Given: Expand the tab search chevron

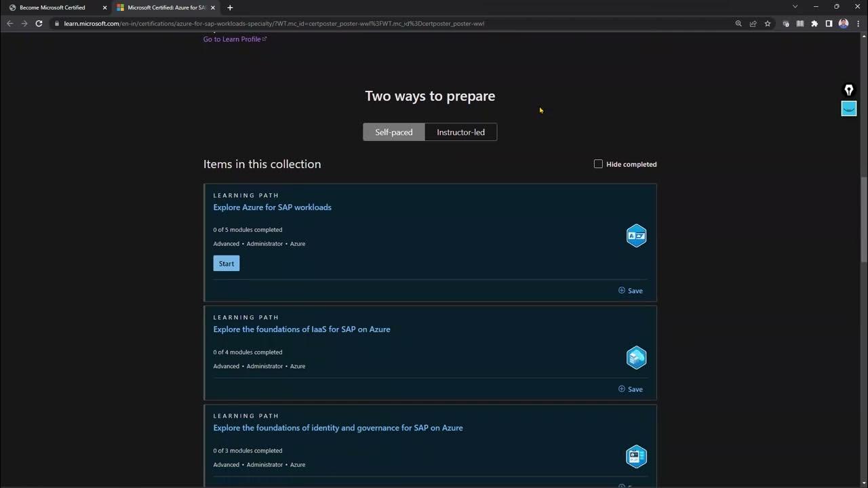Looking at the screenshot, I should click(x=795, y=7).
